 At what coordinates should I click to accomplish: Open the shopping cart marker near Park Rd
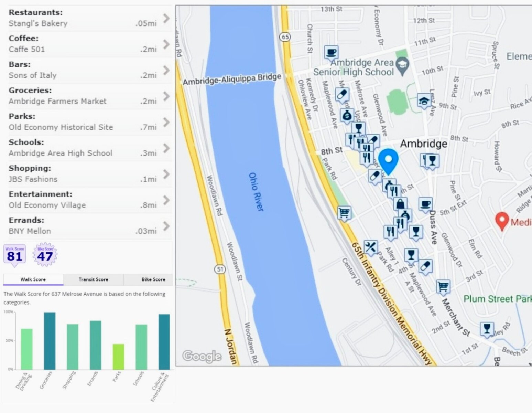point(344,213)
